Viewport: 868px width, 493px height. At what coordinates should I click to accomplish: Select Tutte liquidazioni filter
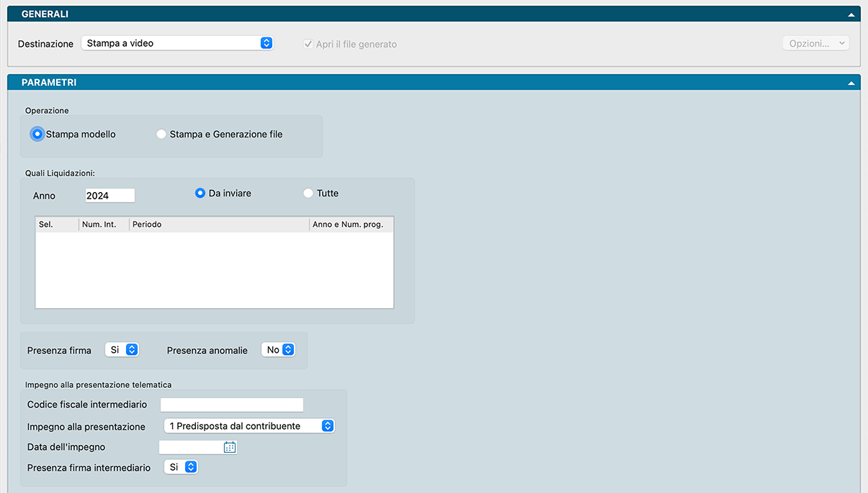308,193
